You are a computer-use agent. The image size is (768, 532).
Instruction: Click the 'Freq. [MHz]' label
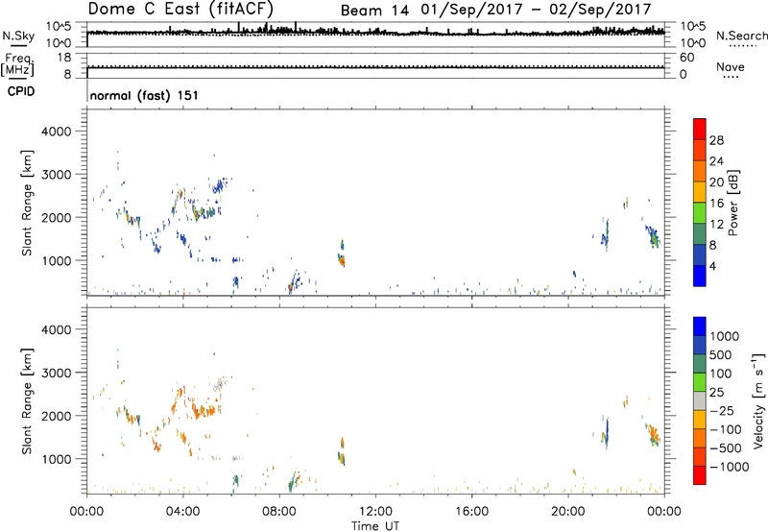tap(17, 64)
